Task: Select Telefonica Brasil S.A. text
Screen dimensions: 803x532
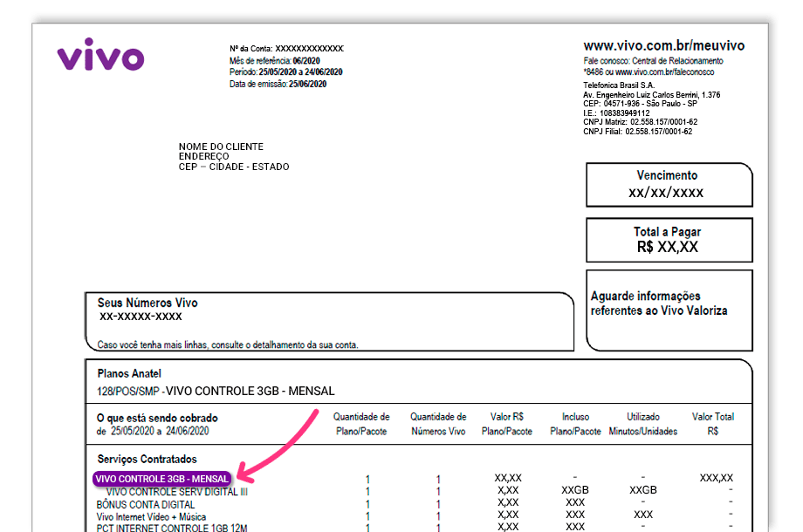Action: tap(619, 85)
